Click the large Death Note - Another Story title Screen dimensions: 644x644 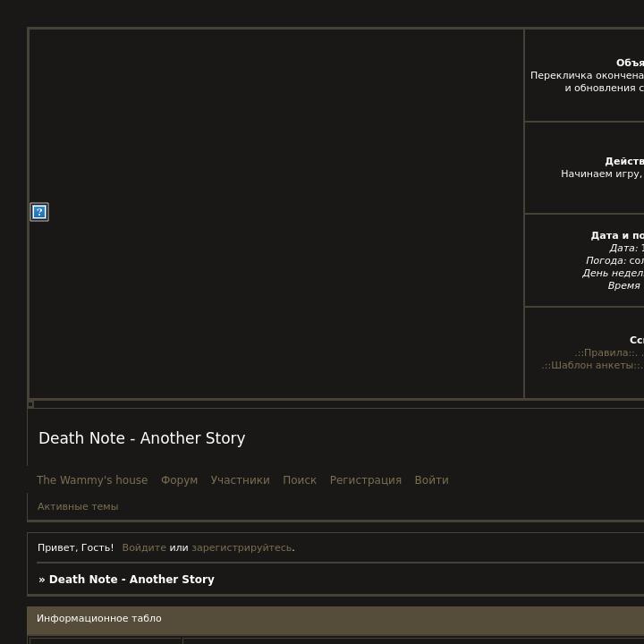141,438
